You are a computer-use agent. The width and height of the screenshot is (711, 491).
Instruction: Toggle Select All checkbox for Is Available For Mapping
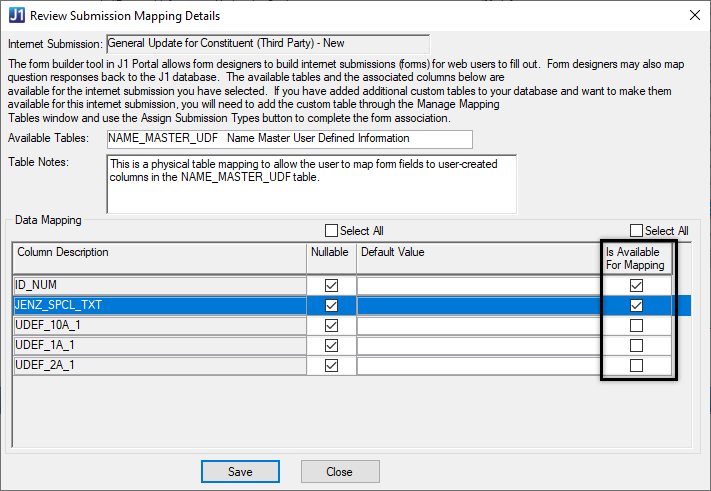636,231
